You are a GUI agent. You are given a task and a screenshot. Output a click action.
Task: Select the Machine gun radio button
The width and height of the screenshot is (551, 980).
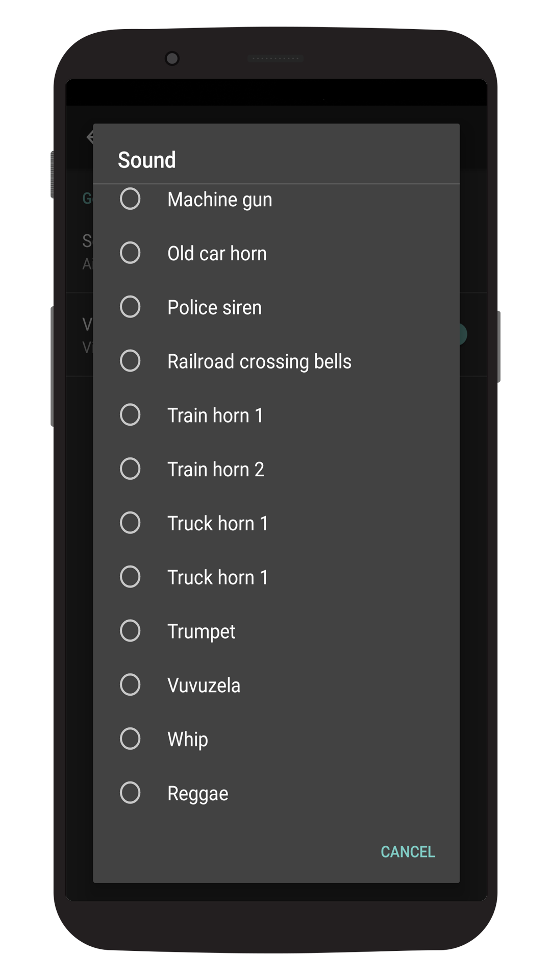[x=130, y=199]
